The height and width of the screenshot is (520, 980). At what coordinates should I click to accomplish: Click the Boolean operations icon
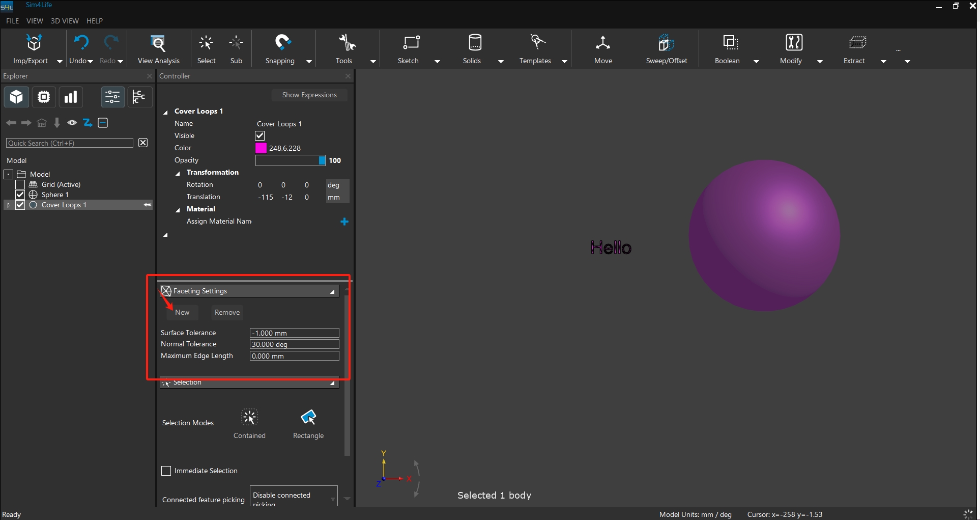[x=730, y=43]
